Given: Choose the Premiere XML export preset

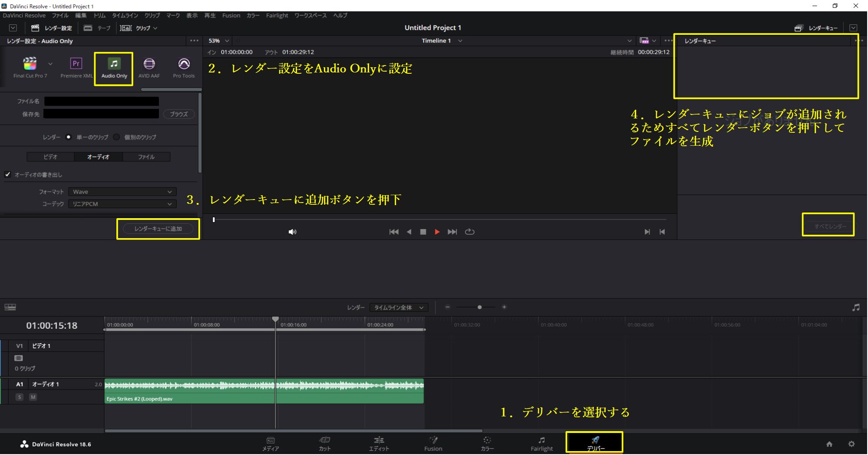Looking at the screenshot, I should 76,65.
